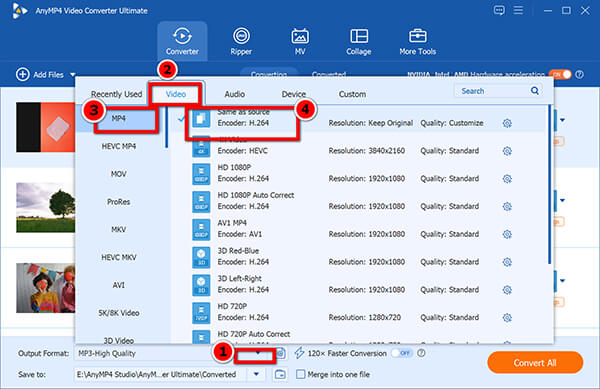Select the party people video thumbnail
The image size is (600, 389).
click(46, 288)
